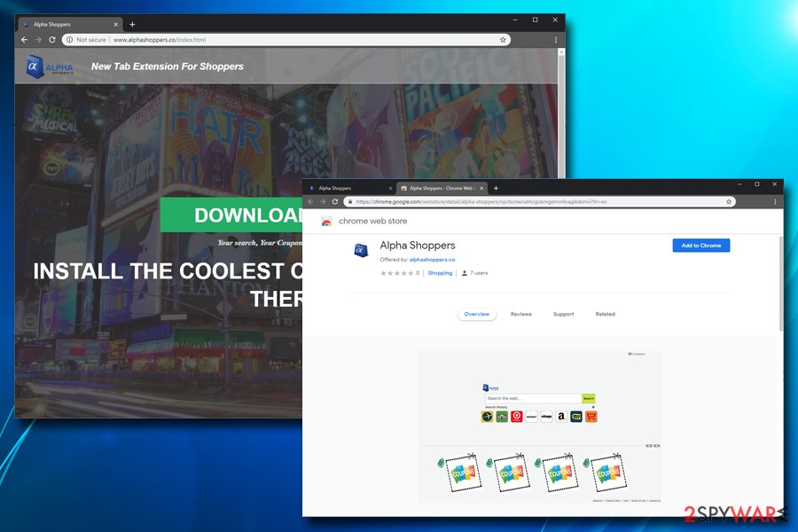Click the extension screenshot's Search the web field
The image size is (798, 532).
click(534, 399)
